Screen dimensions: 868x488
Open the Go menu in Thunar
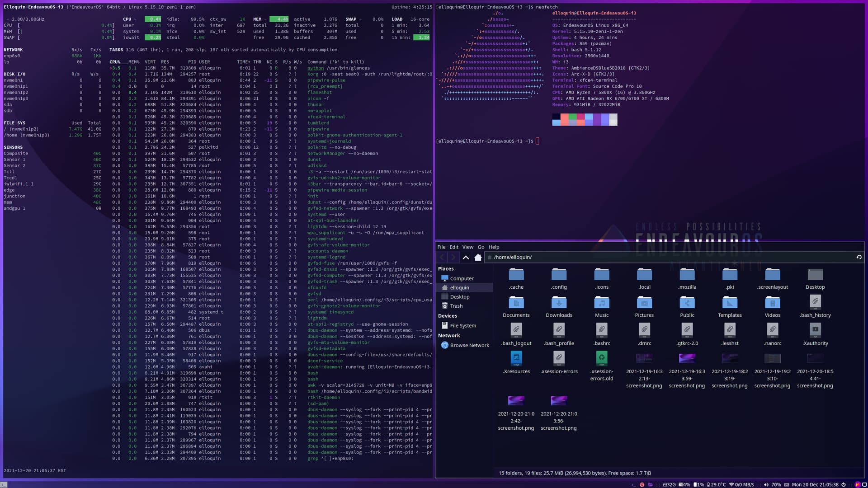click(481, 247)
